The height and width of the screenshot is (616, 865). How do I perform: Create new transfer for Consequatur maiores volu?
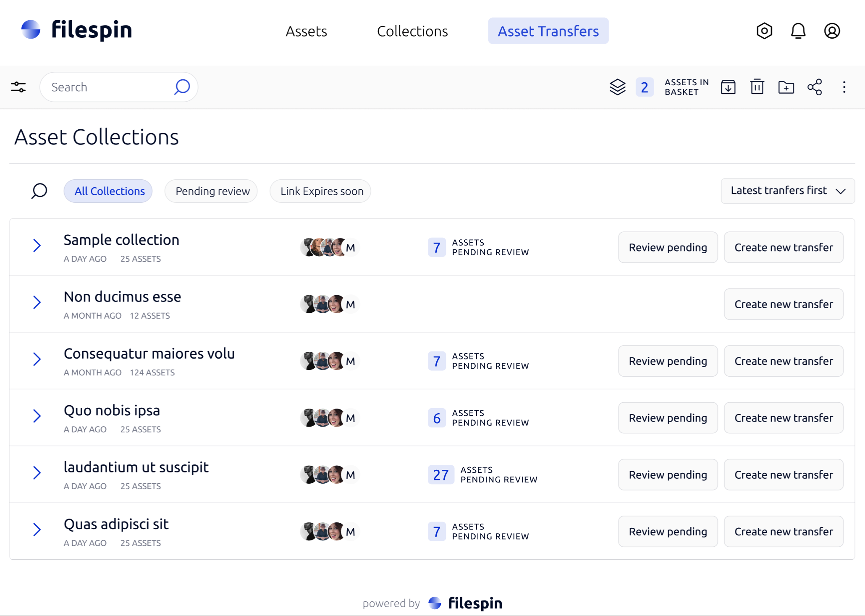tap(784, 361)
